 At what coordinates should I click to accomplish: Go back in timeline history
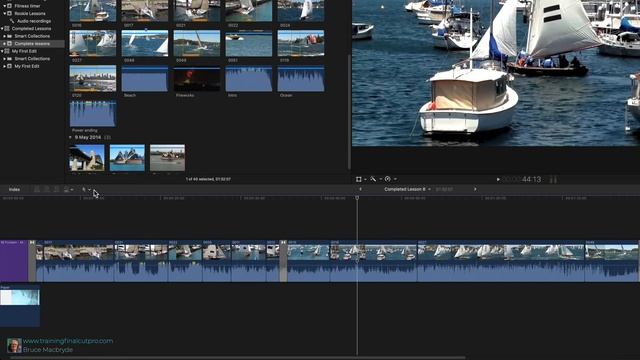(x=360, y=189)
